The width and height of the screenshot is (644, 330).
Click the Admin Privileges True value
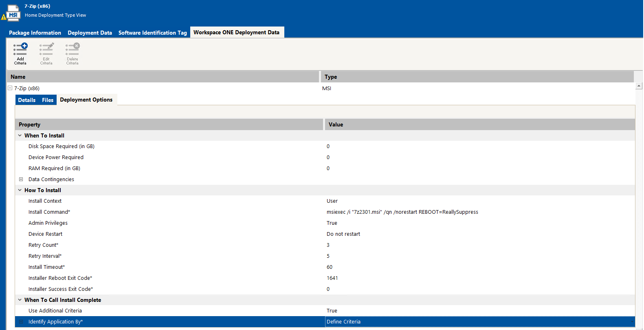pos(332,223)
